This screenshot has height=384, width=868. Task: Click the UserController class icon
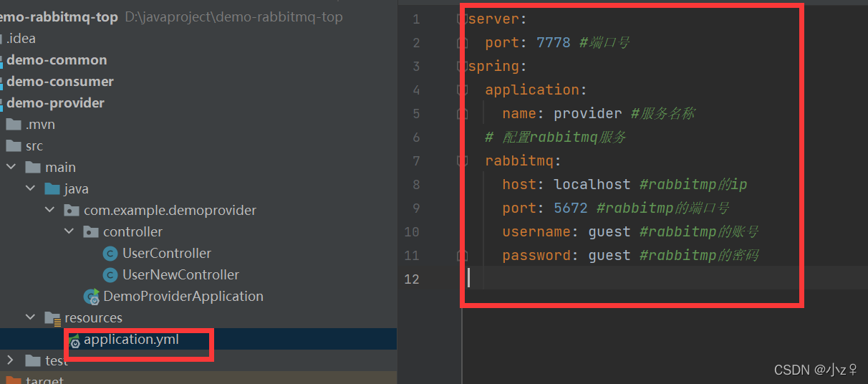(x=110, y=254)
